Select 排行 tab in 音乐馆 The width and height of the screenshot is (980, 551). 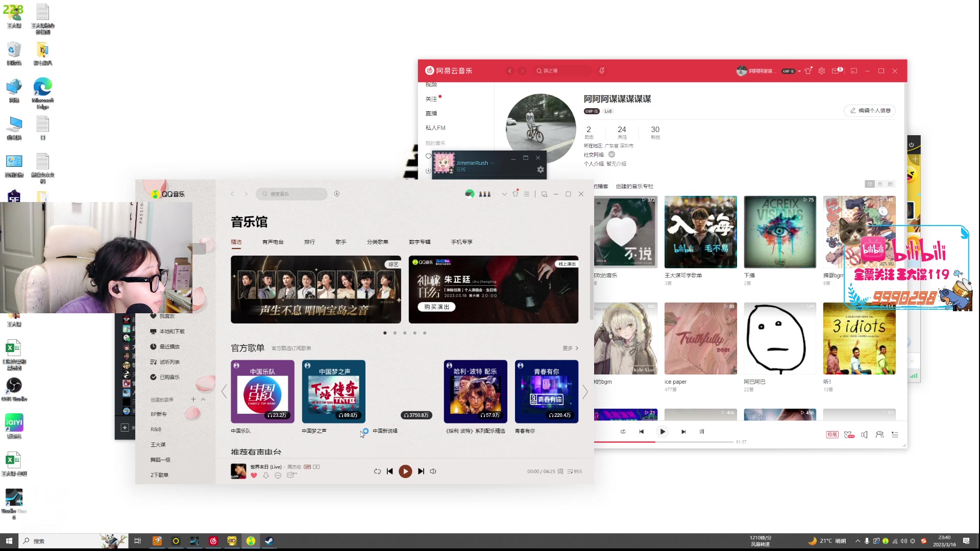tap(309, 242)
